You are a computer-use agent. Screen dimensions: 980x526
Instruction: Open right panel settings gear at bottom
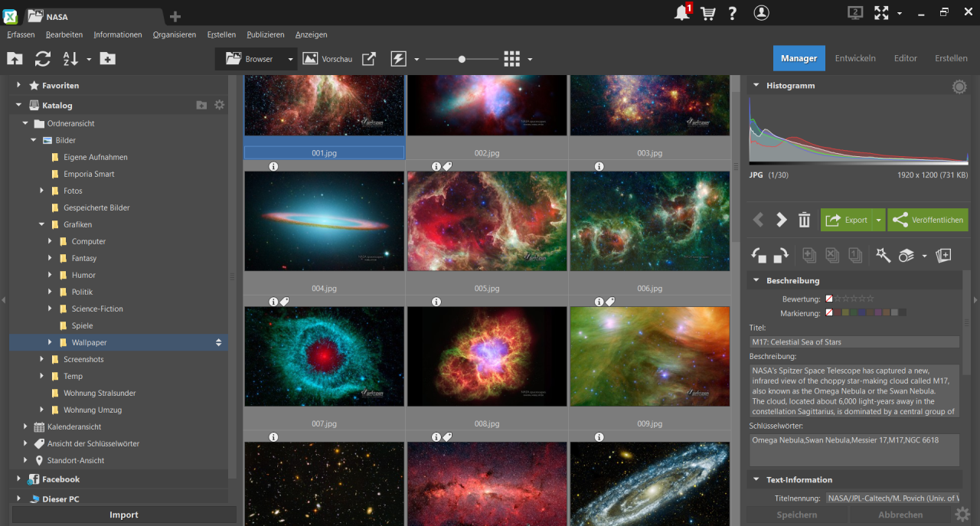[x=962, y=515]
